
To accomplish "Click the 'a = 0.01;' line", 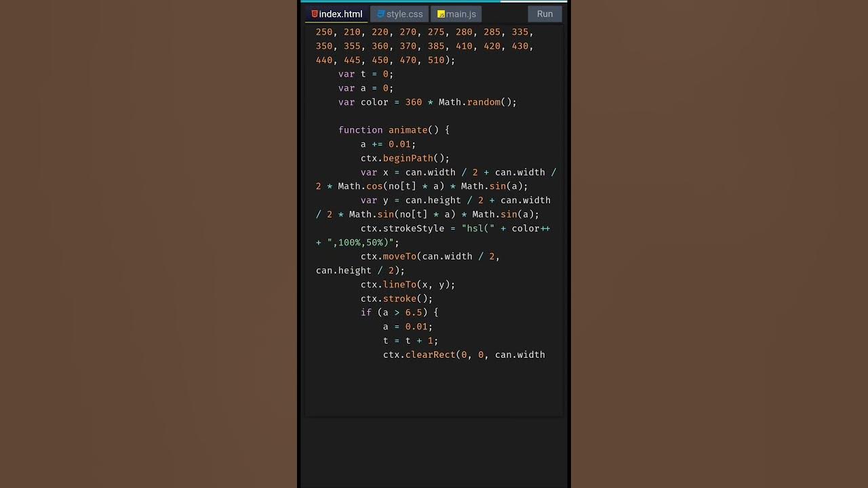I will [408, 327].
